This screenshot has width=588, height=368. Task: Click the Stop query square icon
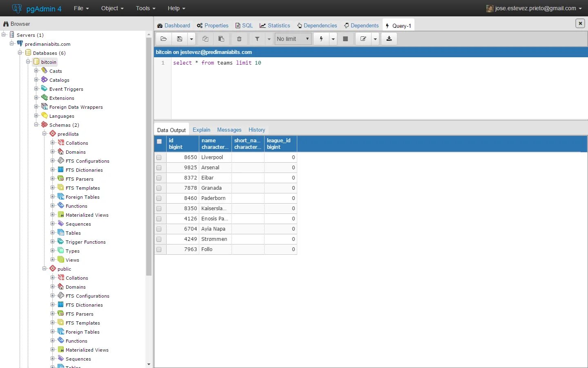tap(345, 39)
